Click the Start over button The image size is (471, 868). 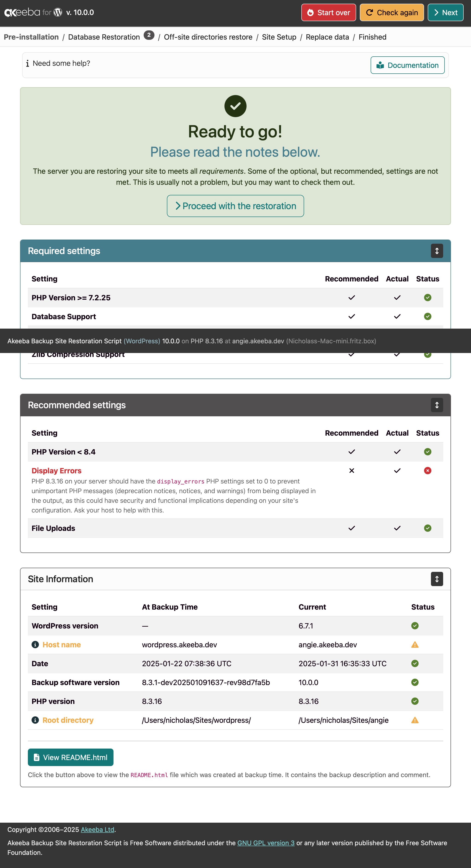(x=328, y=12)
